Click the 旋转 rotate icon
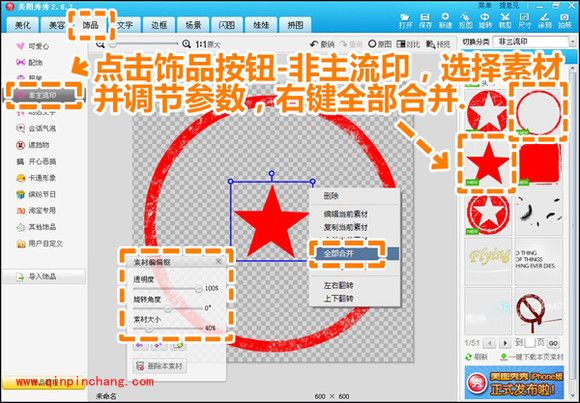Viewport: 580px width, 403px height. (485, 21)
